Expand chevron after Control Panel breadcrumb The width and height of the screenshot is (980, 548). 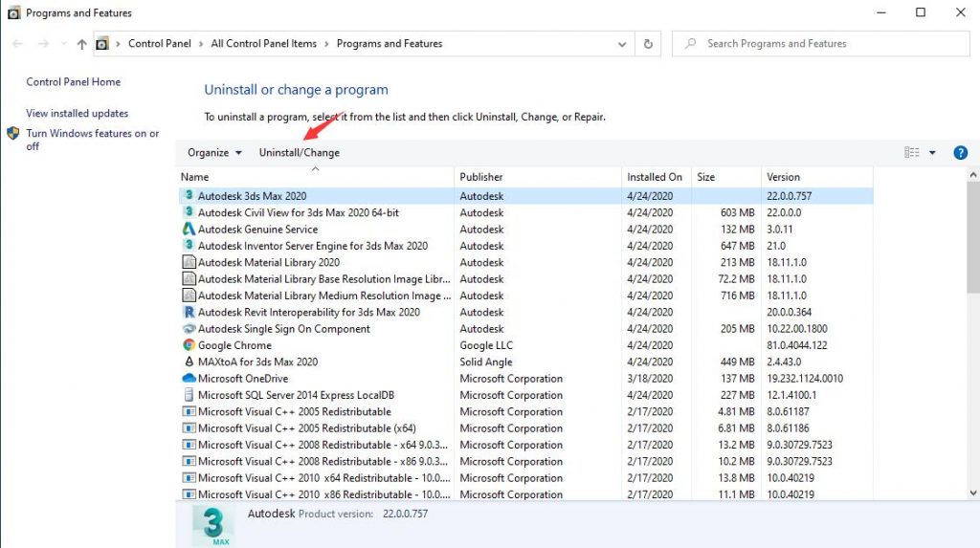[x=201, y=44]
